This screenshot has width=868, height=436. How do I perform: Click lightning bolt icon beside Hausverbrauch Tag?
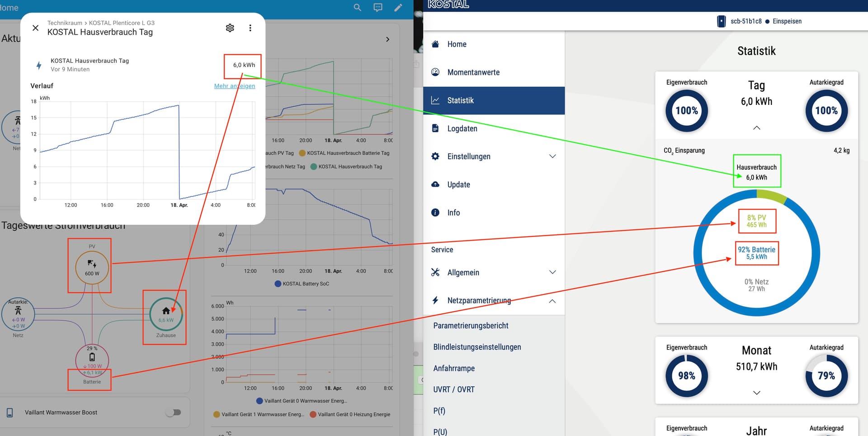(x=39, y=65)
